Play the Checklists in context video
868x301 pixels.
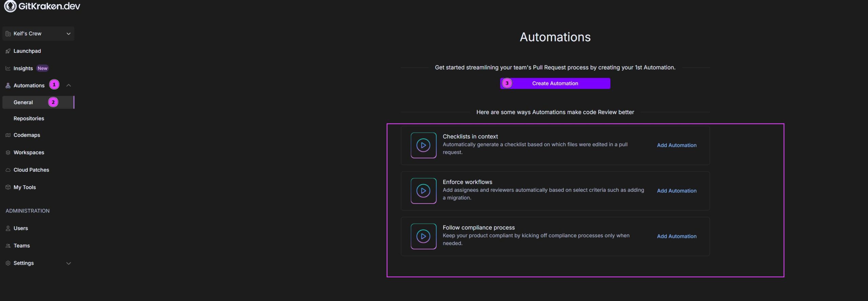pos(423,145)
